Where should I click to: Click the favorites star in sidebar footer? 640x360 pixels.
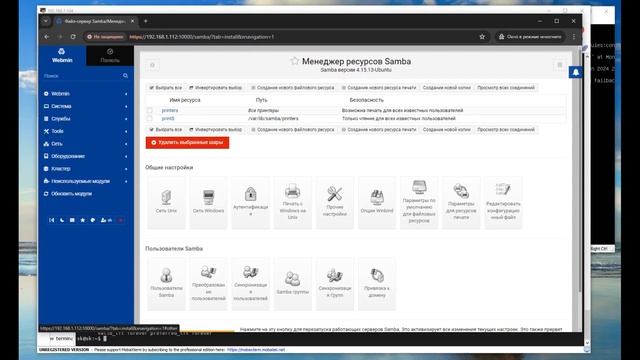82,220
